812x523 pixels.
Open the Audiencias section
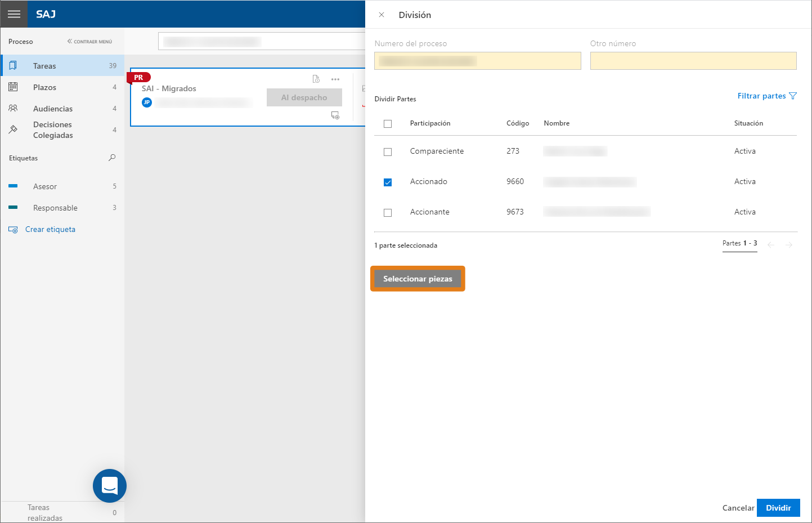pyautogui.click(x=62, y=109)
